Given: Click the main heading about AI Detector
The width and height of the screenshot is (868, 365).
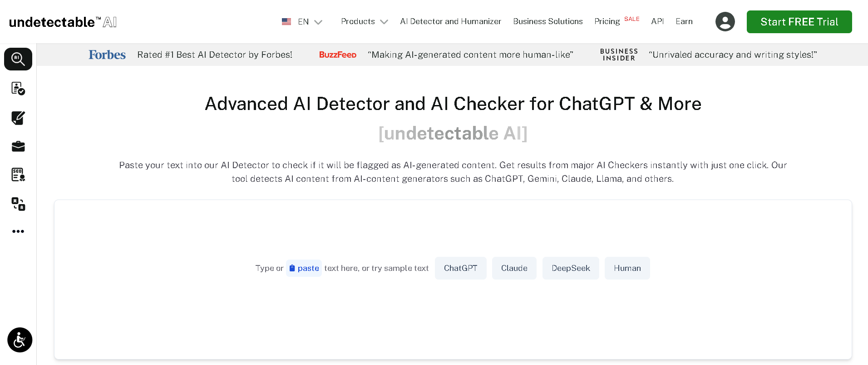Looking at the screenshot, I should tap(453, 104).
